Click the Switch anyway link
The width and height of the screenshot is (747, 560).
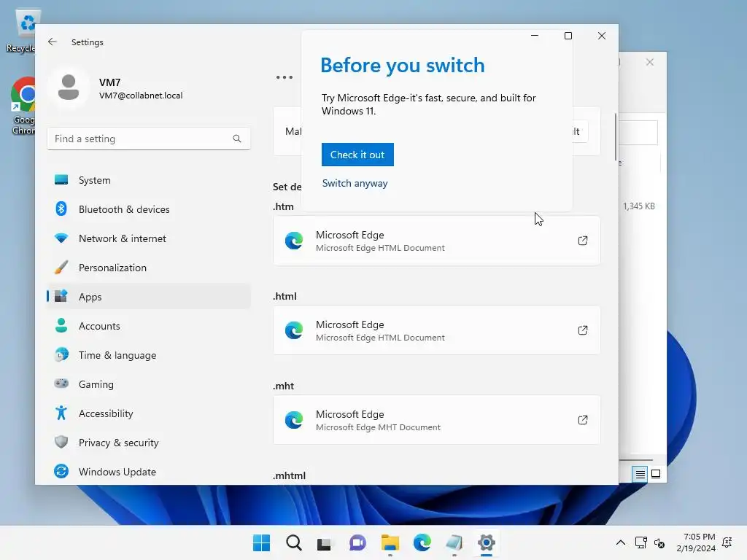tap(355, 183)
